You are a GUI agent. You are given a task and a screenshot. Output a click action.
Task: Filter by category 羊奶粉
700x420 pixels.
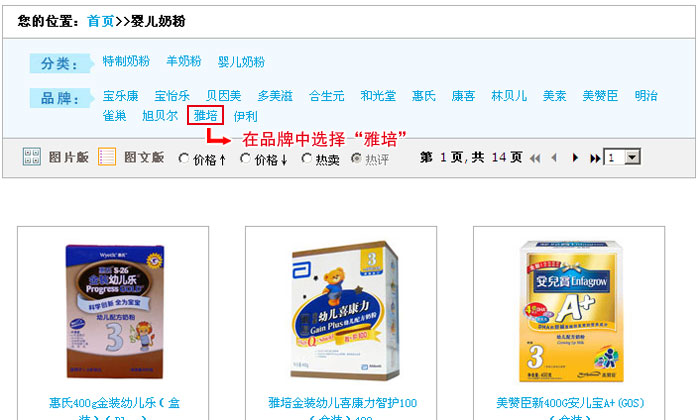(x=183, y=61)
